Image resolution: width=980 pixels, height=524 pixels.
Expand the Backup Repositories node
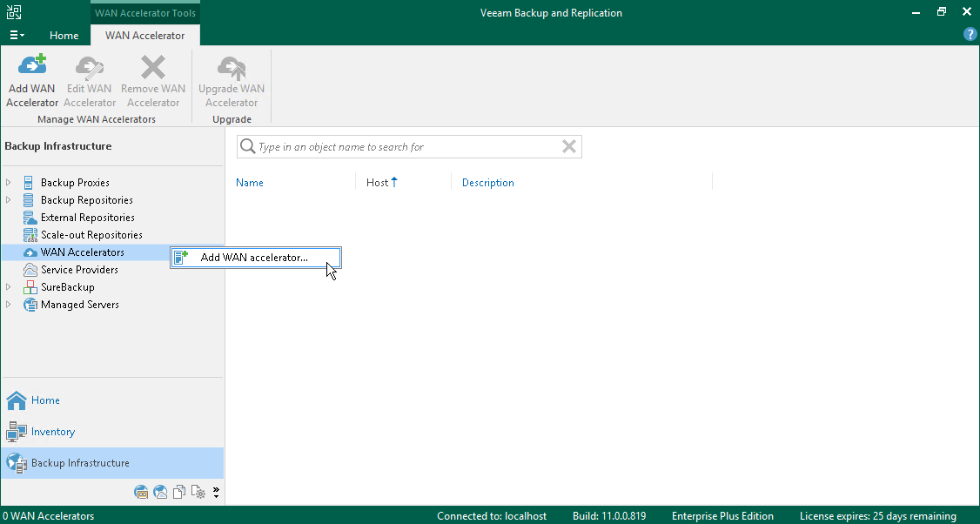point(8,199)
